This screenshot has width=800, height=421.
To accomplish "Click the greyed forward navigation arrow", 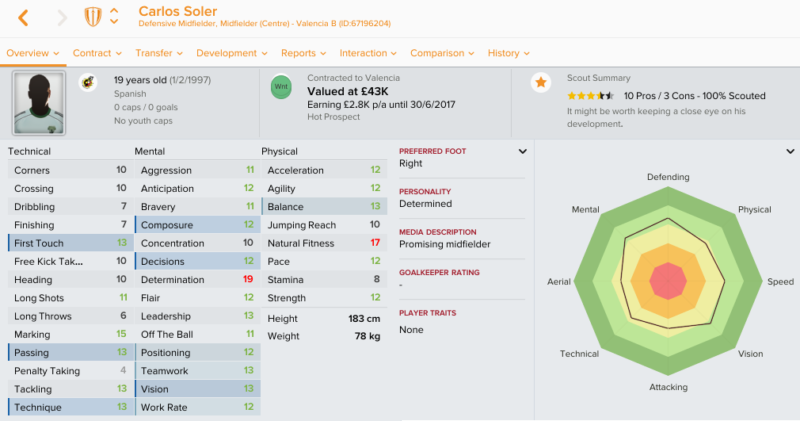I will (x=62, y=18).
